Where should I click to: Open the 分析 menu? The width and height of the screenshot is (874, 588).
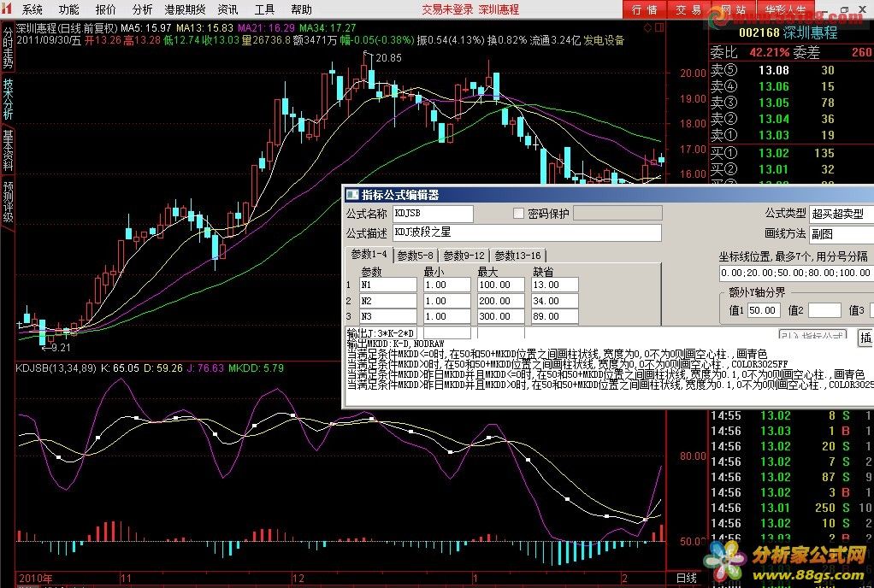pyautogui.click(x=142, y=9)
